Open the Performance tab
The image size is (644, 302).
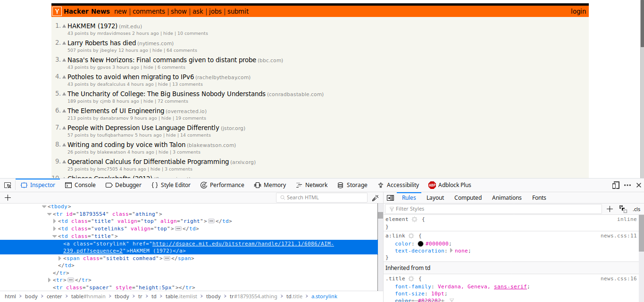pyautogui.click(x=222, y=185)
